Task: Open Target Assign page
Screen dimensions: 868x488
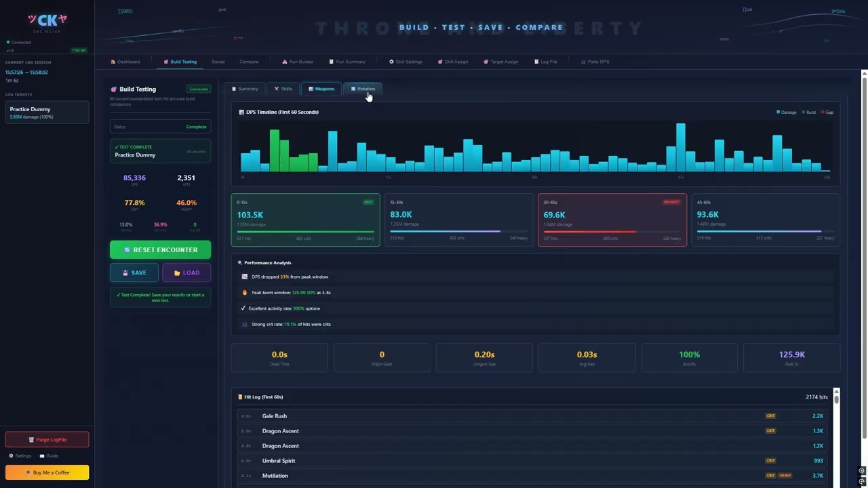Action: pyautogui.click(x=501, y=62)
